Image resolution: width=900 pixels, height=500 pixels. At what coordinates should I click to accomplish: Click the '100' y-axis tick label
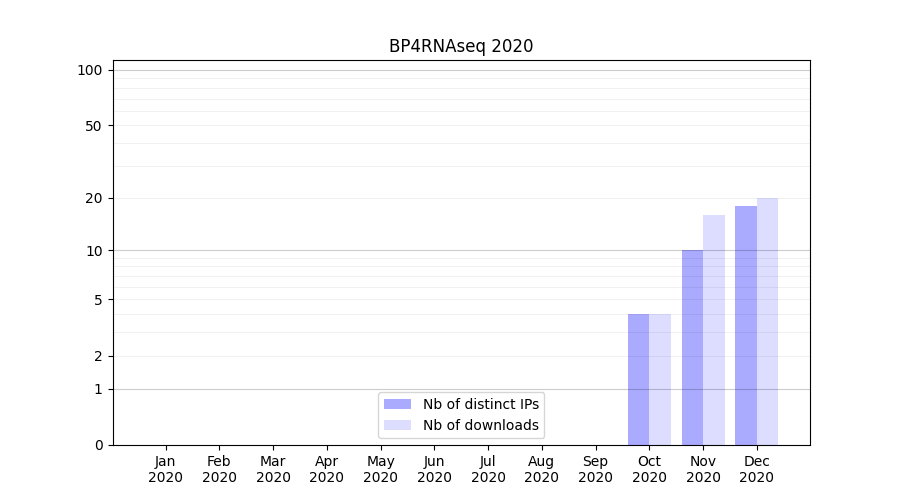pyautogui.click(x=90, y=70)
